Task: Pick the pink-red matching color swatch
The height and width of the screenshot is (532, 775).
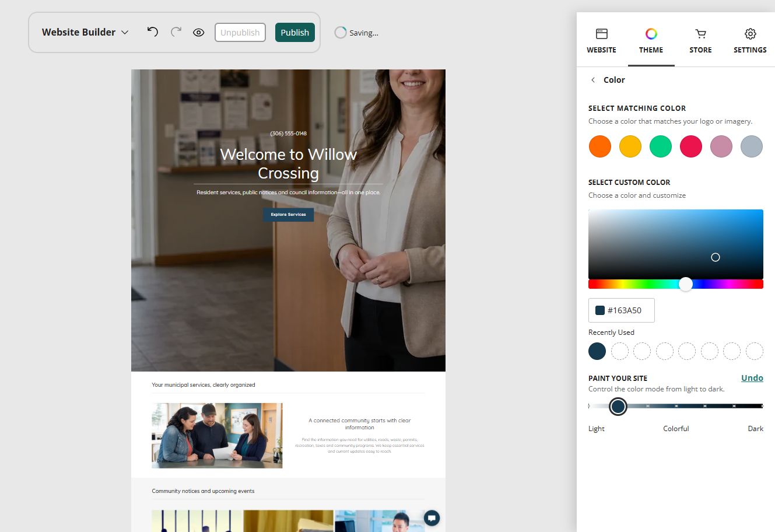Action: click(691, 146)
